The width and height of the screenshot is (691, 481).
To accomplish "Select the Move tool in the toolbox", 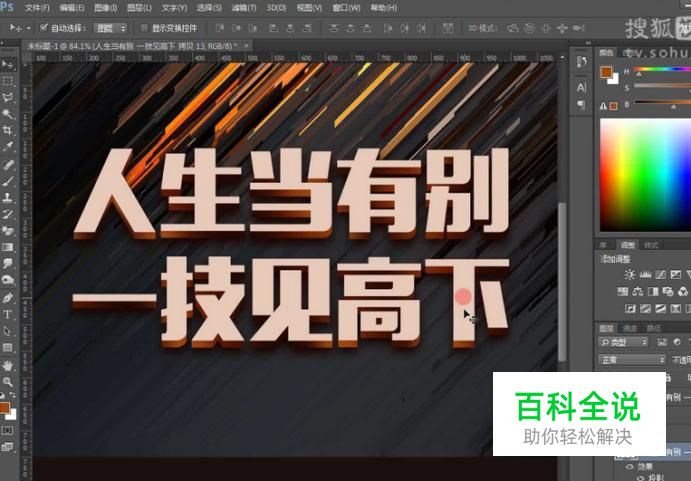I will click(7, 65).
